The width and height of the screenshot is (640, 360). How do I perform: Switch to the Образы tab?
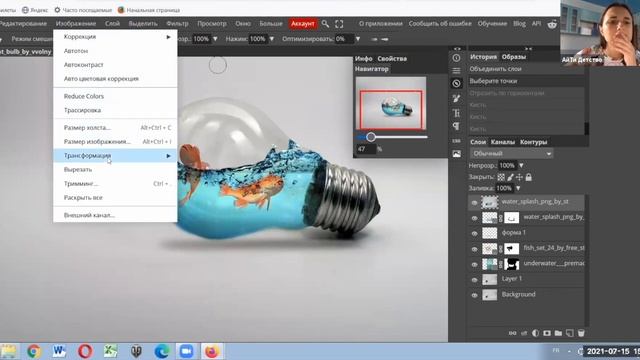point(513,57)
